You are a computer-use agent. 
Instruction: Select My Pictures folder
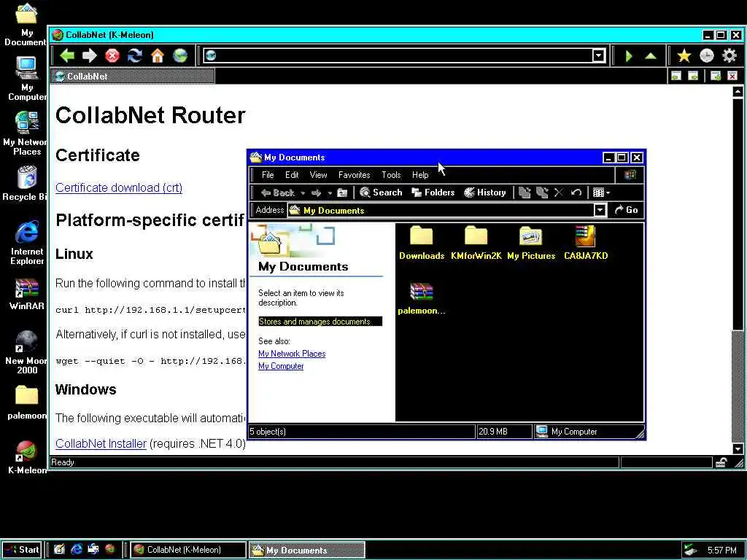(531, 243)
